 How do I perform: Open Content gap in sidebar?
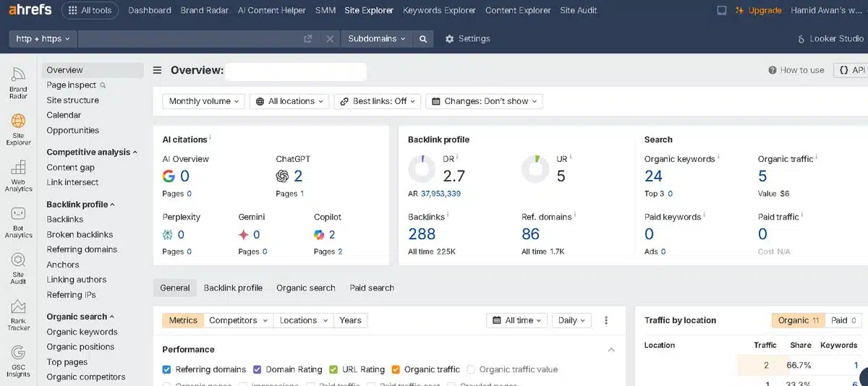tap(71, 167)
